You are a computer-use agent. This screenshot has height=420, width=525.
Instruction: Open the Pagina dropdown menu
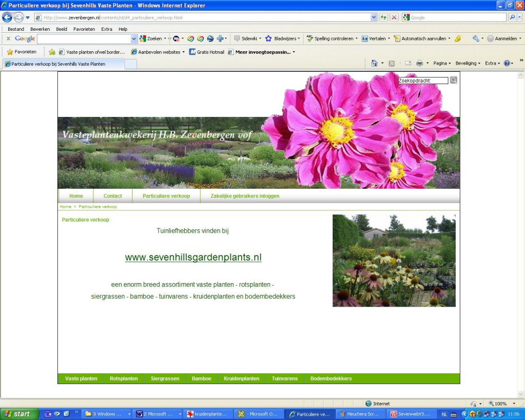point(442,63)
